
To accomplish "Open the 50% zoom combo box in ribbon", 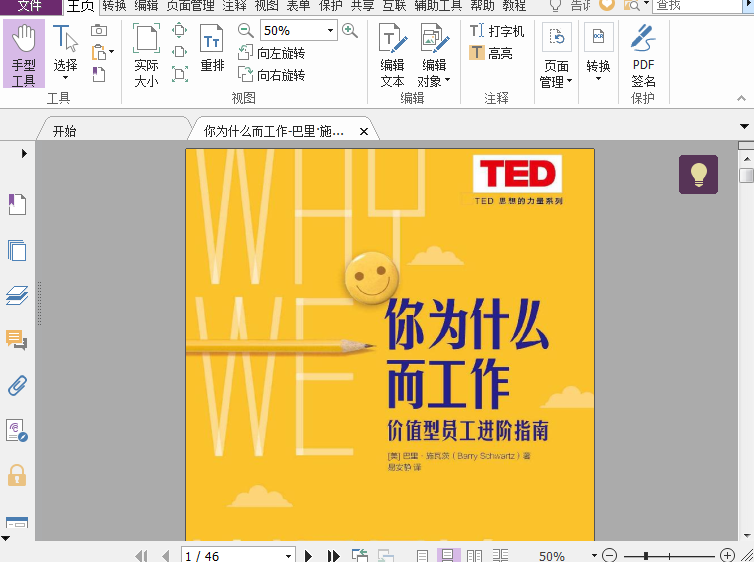I will click(x=298, y=31).
